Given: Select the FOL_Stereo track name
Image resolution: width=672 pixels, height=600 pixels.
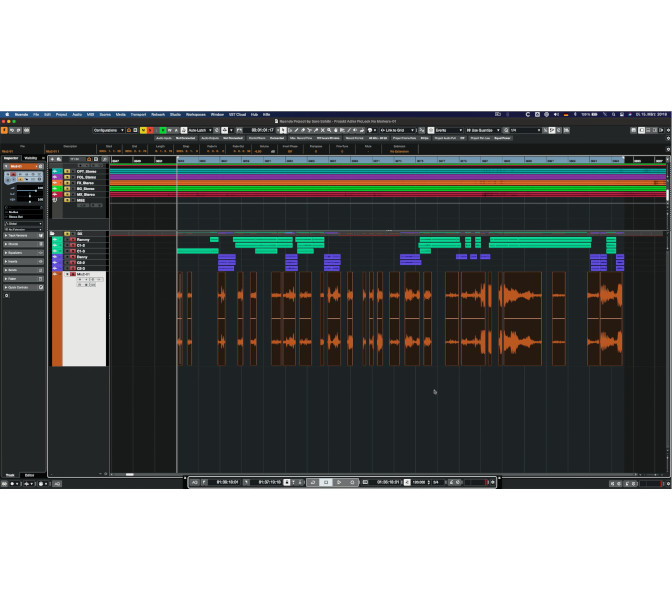Looking at the screenshot, I should pos(86,177).
